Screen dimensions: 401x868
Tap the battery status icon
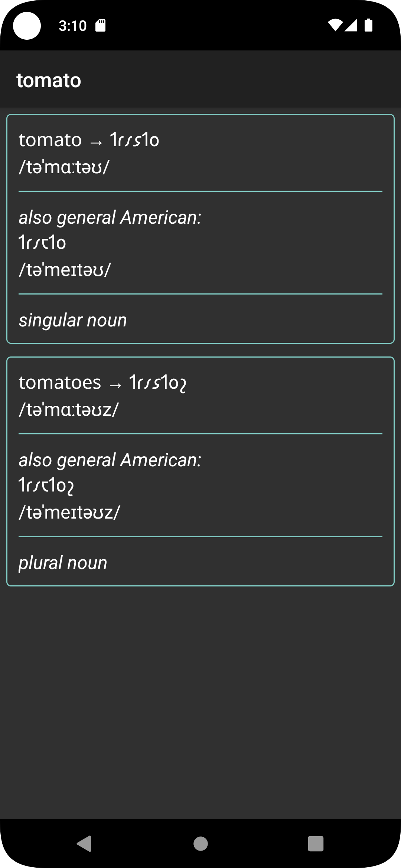(x=368, y=25)
